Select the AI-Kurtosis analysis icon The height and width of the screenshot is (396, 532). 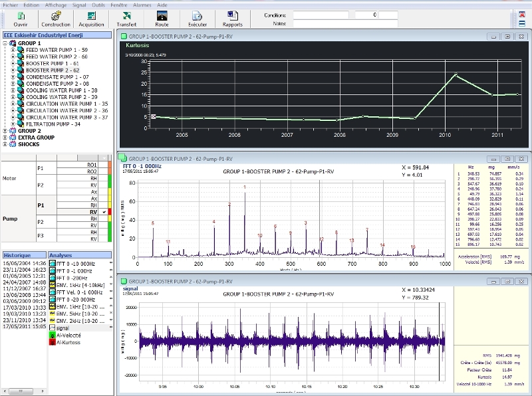[x=52, y=342]
